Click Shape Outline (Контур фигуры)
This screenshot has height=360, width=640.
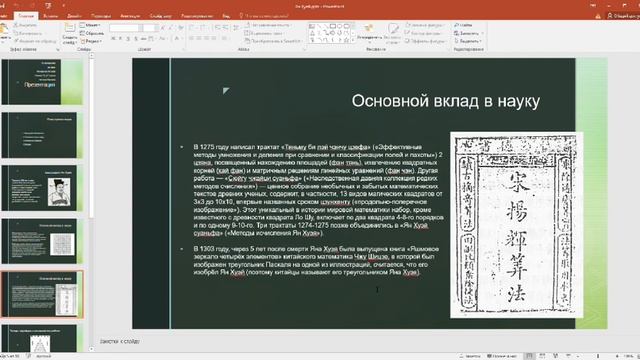424,33
